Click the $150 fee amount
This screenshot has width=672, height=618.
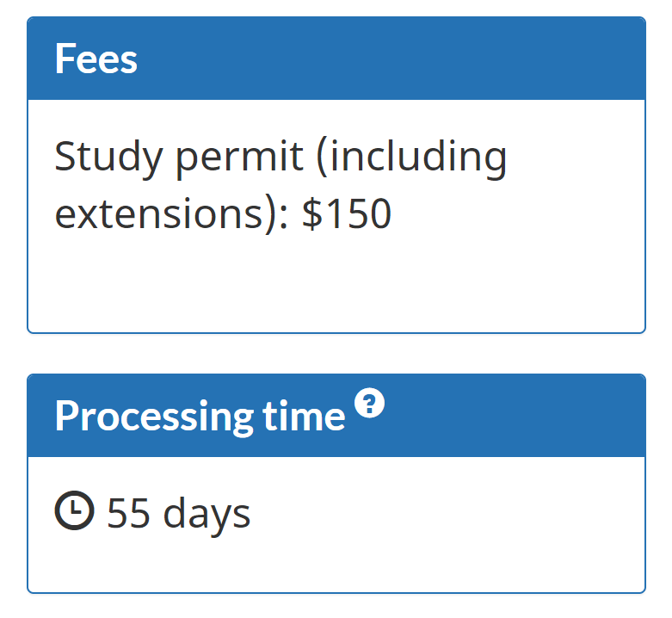[x=347, y=213]
